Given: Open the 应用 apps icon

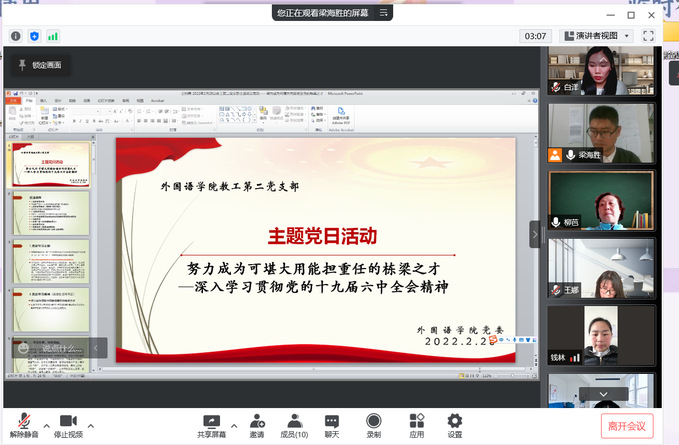Looking at the screenshot, I should (416, 424).
